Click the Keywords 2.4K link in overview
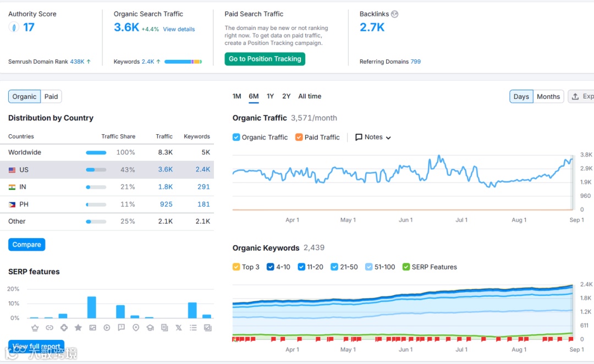The height and width of the screenshot is (364, 594). click(x=148, y=62)
